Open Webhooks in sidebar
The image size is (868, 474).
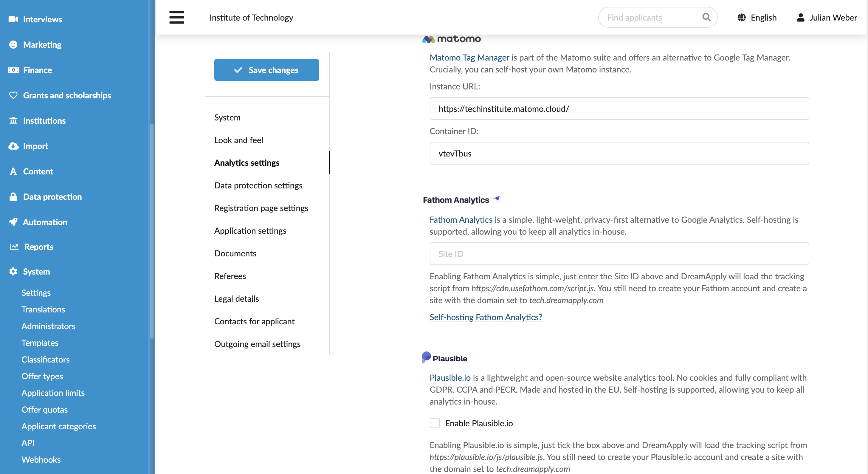tap(41, 459)
